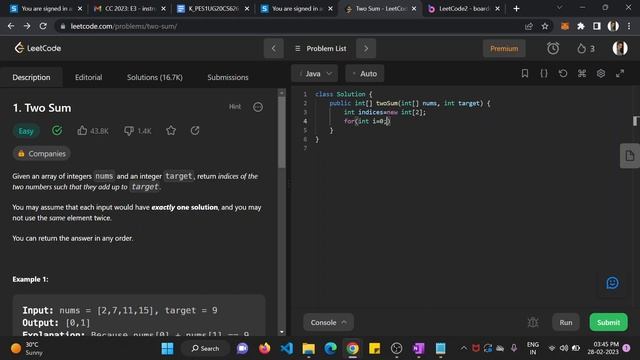This screenshot has height=360, width=640.
Task: Reset code with the revert icon
Action: (x=563, y=73)
